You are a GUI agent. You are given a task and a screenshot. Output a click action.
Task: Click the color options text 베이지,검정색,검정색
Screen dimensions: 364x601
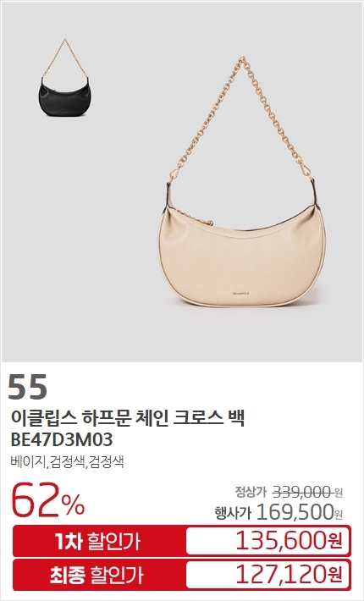click(67, 461)
